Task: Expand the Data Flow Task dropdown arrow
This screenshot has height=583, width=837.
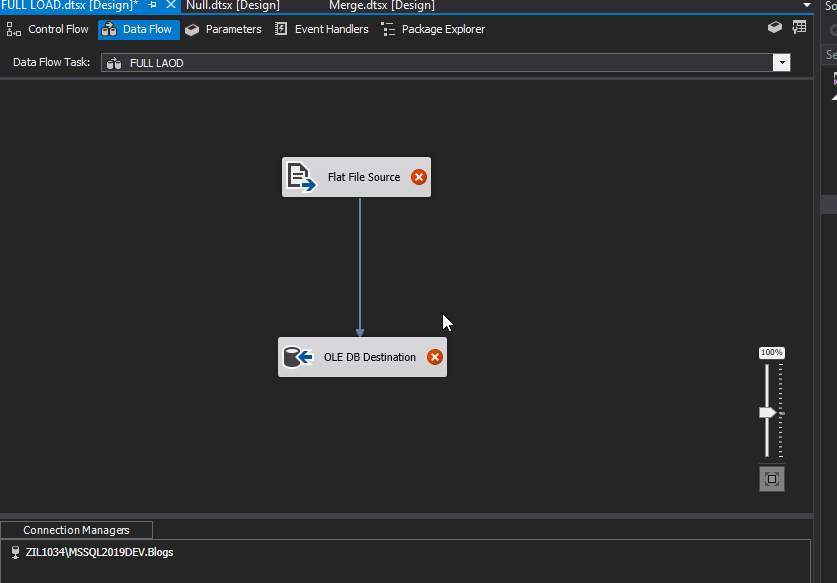Action: click(781, 63)
